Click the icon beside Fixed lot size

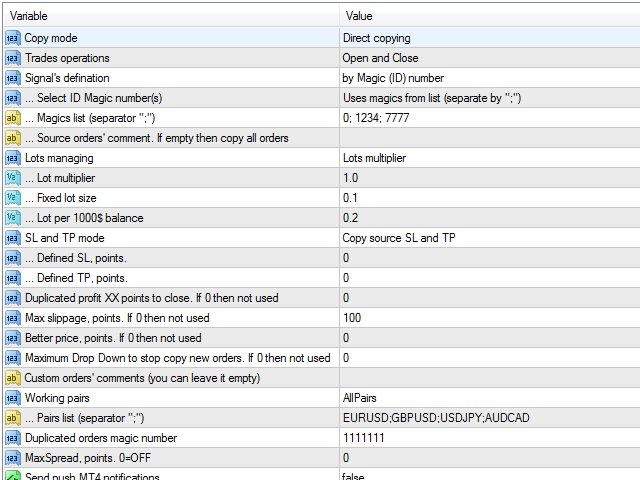pyautogui.click(x=12, y=198)
